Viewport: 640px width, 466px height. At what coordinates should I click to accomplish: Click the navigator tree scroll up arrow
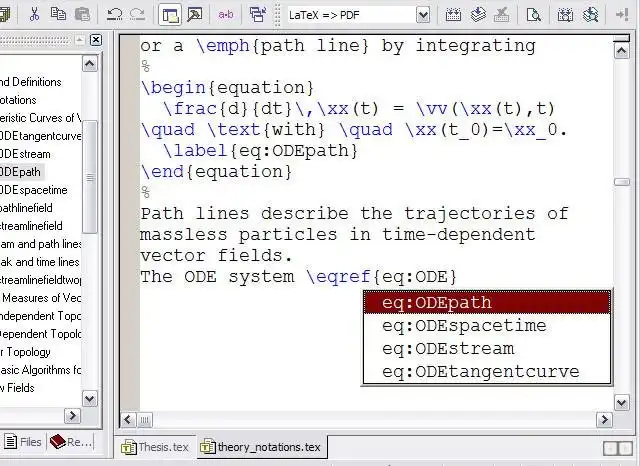(x=90, y=64)
